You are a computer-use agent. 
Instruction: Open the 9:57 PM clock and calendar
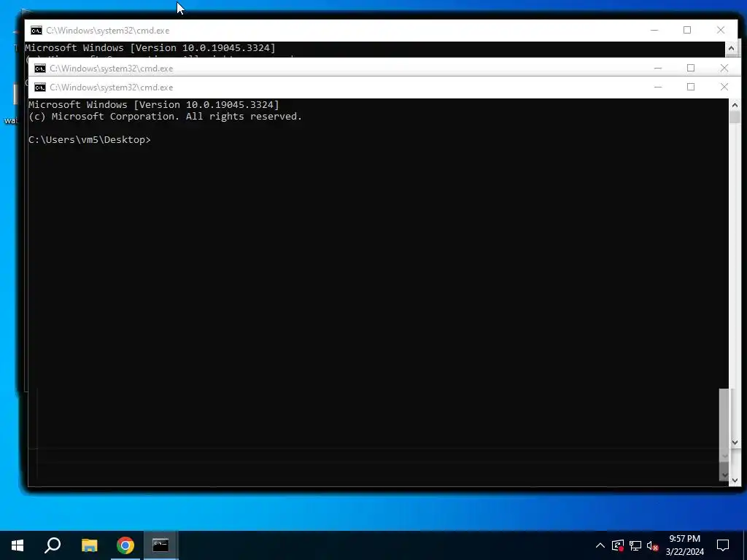(x=684, y=545)
